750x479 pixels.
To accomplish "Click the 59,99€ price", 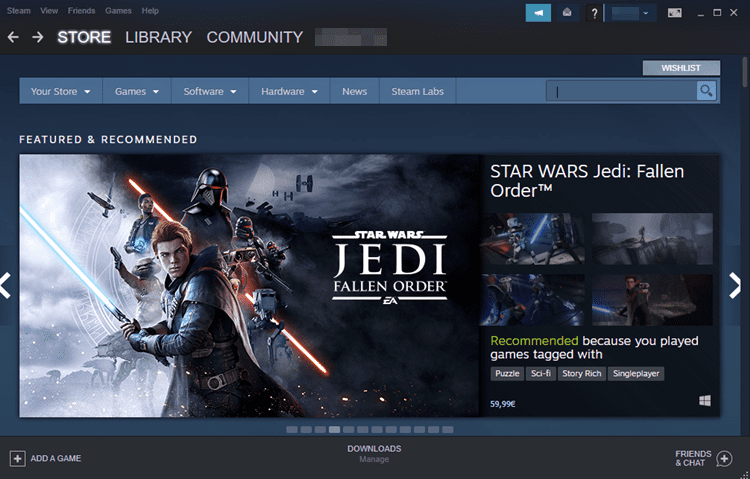I will click(x=502, y=404).
